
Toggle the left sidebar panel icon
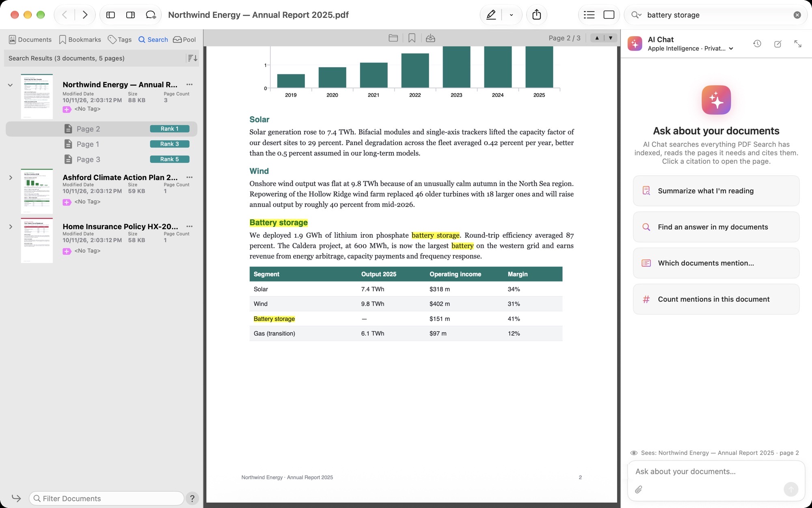110,15
